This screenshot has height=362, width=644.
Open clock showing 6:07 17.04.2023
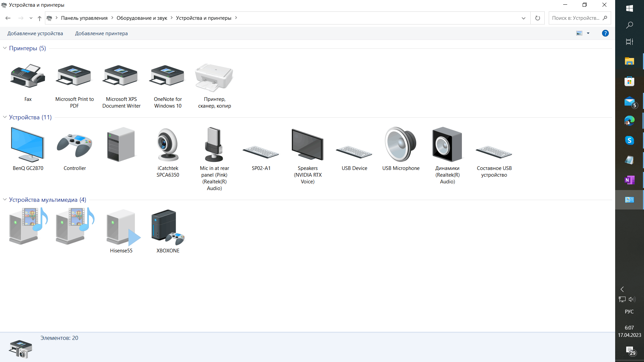629,331
